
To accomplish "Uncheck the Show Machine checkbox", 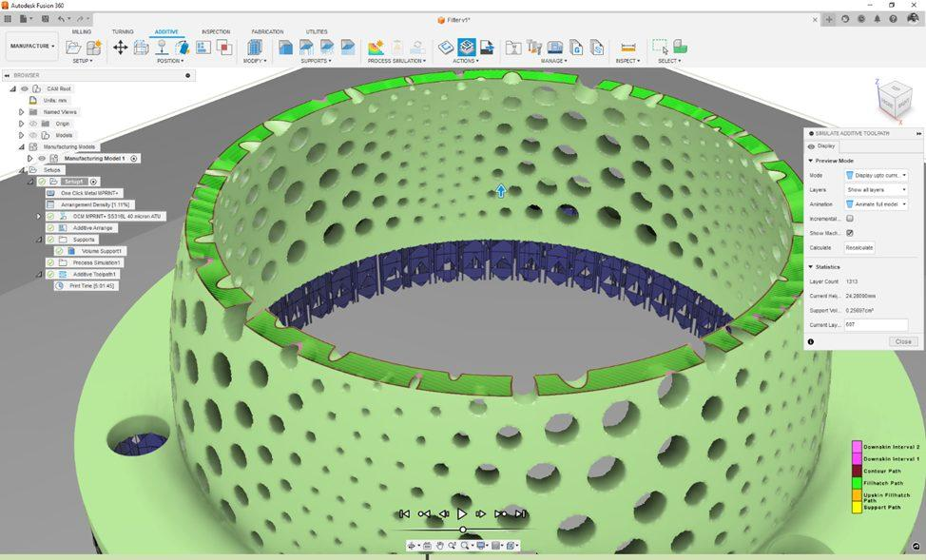I will click(x=850, y=233).
